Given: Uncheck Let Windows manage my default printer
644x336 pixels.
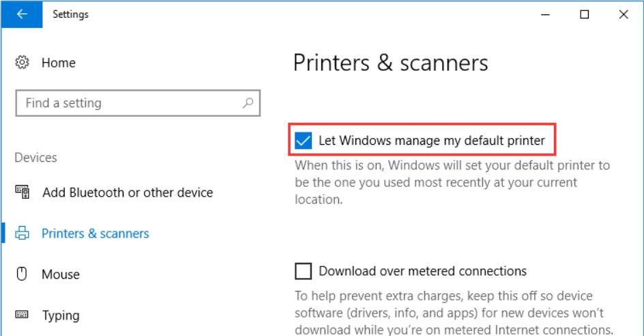Looking at the screenshot, I should coord(304,141).
